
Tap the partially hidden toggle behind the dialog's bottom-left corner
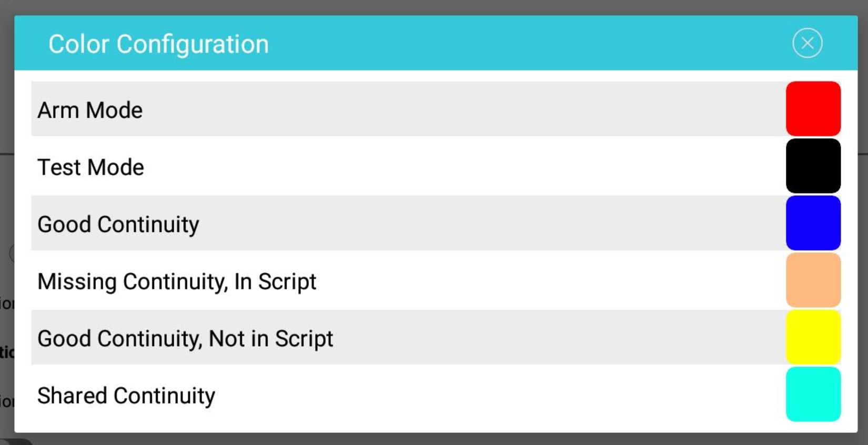point(16,442)
